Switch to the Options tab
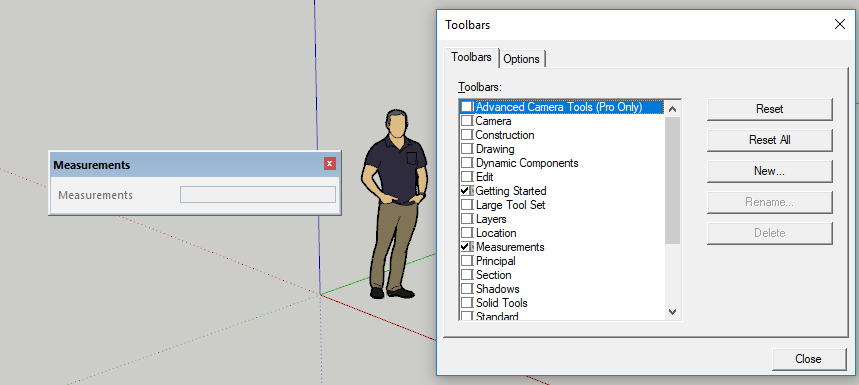Viewport: 859px width, 385px height. 522,59
